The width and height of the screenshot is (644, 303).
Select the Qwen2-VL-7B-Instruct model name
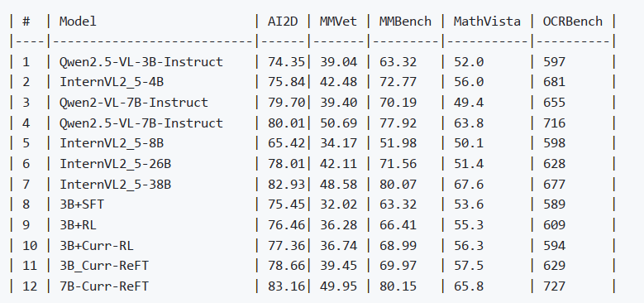point(134,103)
